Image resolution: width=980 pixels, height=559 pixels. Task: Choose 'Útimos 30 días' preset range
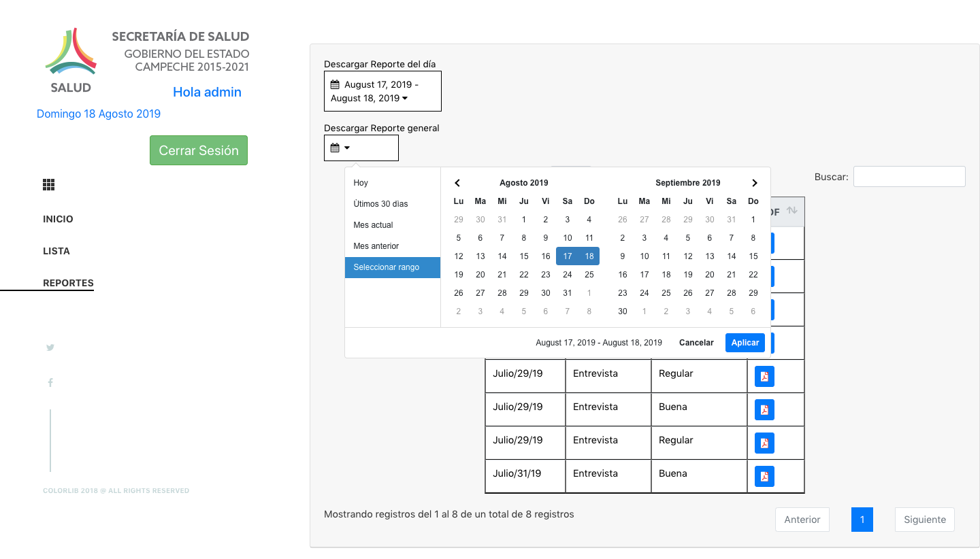click(x=380, y=204)
